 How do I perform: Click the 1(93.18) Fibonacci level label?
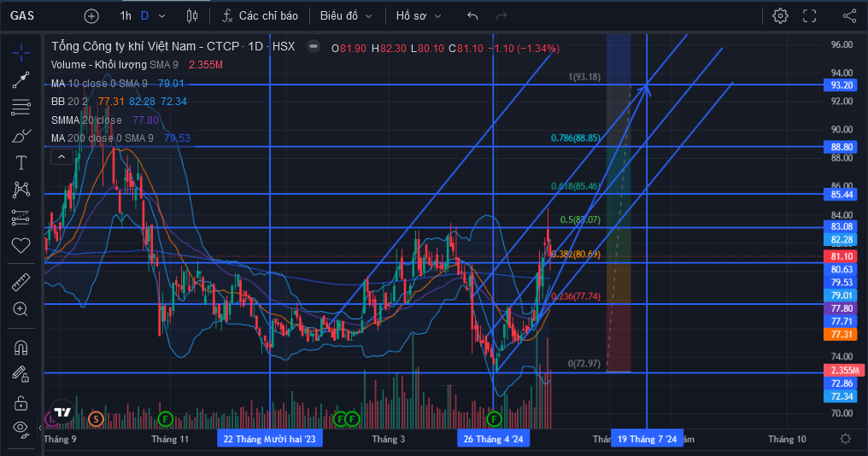(584, 77)
